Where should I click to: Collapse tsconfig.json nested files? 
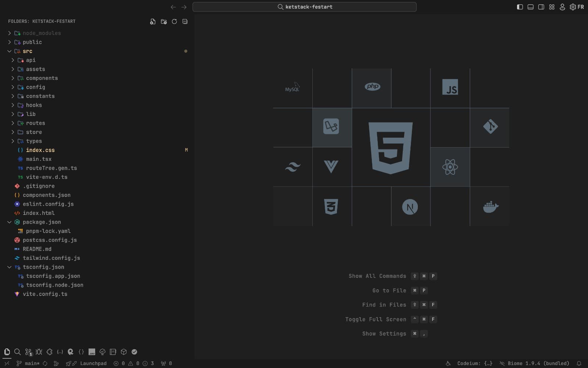coord(10,267)
